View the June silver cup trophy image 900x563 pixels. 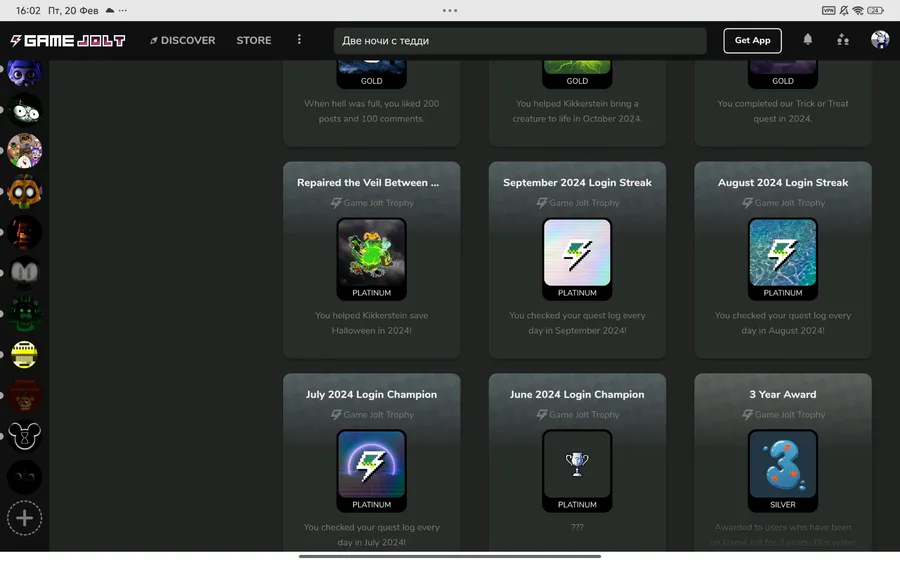click(577, 464)
